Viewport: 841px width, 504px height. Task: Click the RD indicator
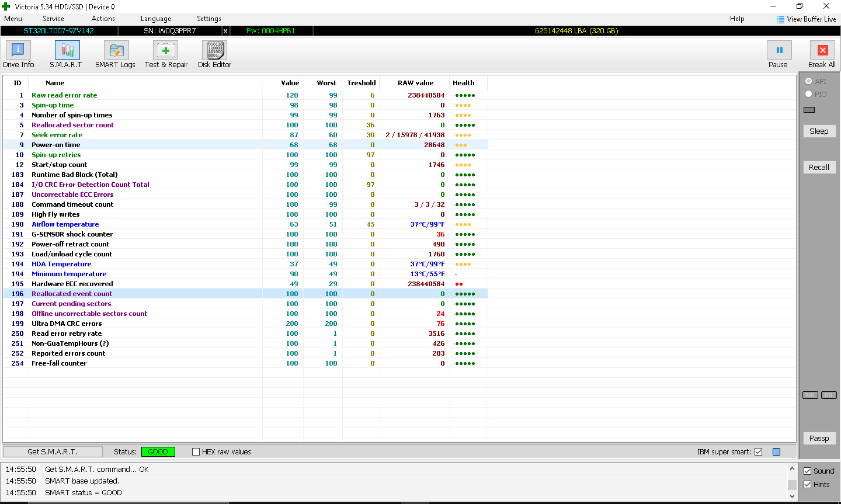(829, 395)
